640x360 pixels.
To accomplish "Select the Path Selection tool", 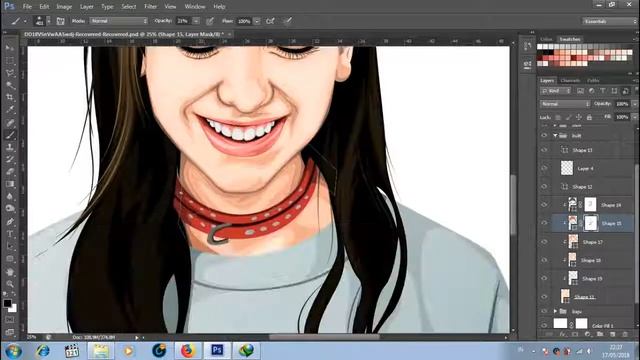I will [10, 247].
